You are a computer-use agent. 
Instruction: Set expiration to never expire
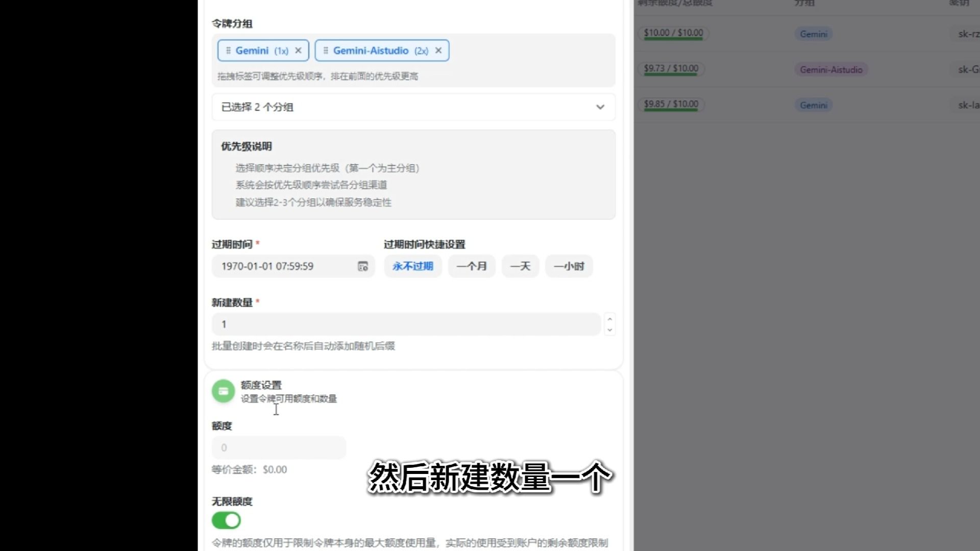coord(412,266)
